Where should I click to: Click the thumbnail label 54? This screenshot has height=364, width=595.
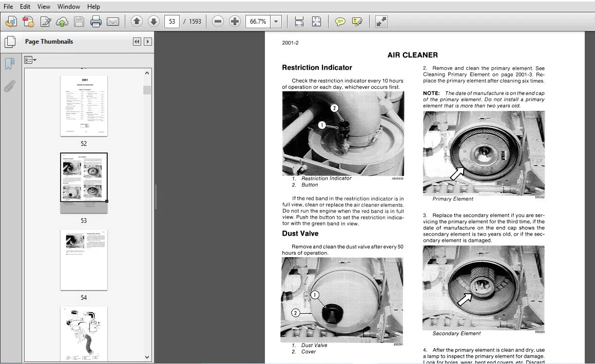click(x=84, y=298)
